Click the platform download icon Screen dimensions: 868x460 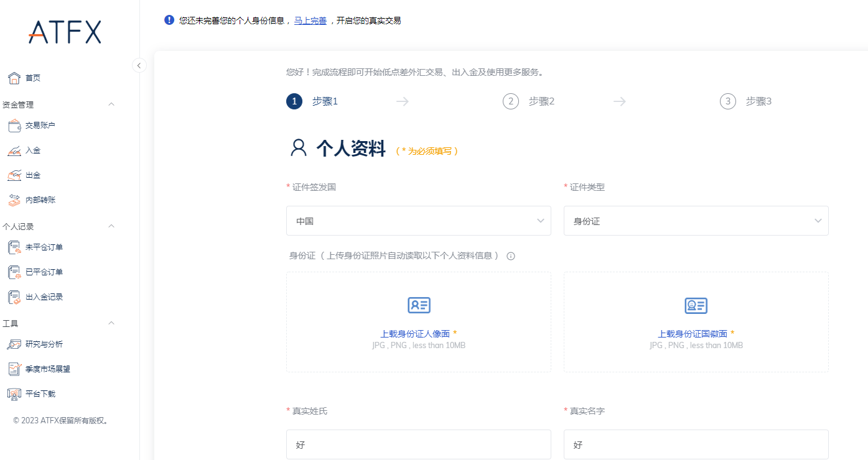(x=14, y=394)
